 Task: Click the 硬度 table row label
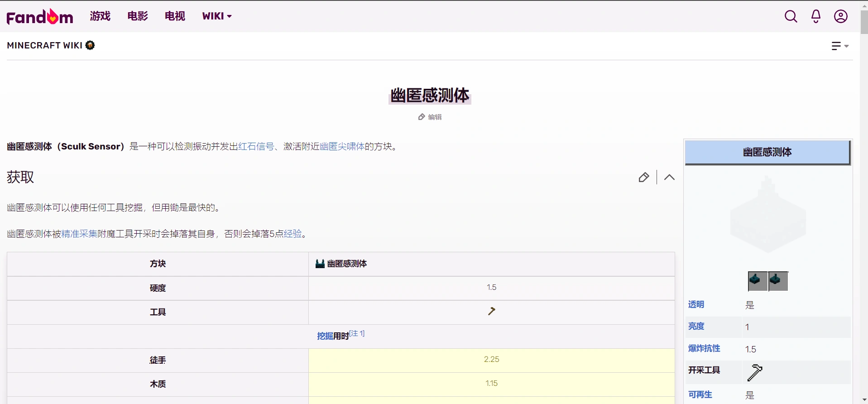(158, 288)
